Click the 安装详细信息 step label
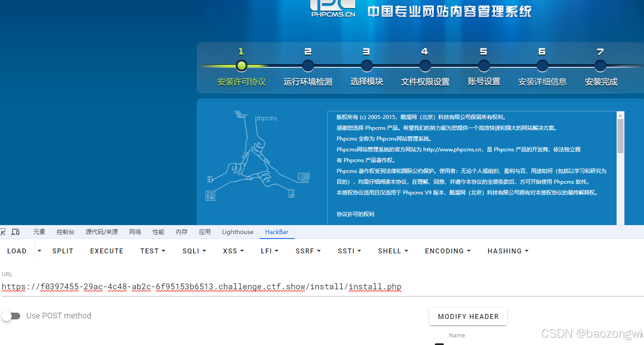 point(543,82)
